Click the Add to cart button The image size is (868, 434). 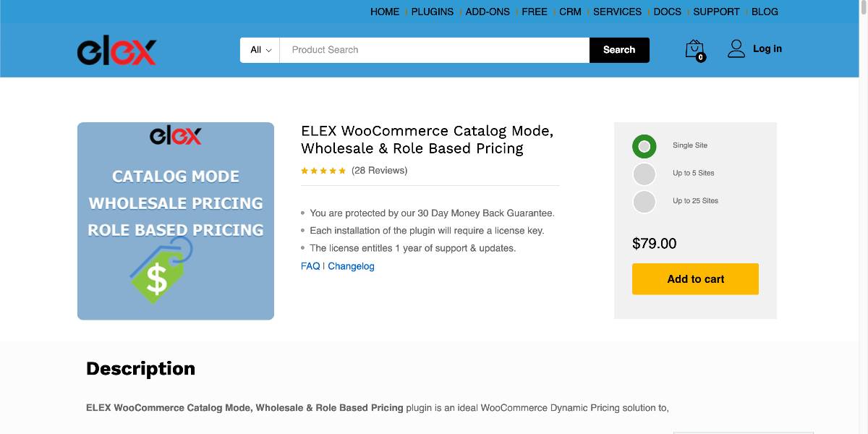pos(695,279)
